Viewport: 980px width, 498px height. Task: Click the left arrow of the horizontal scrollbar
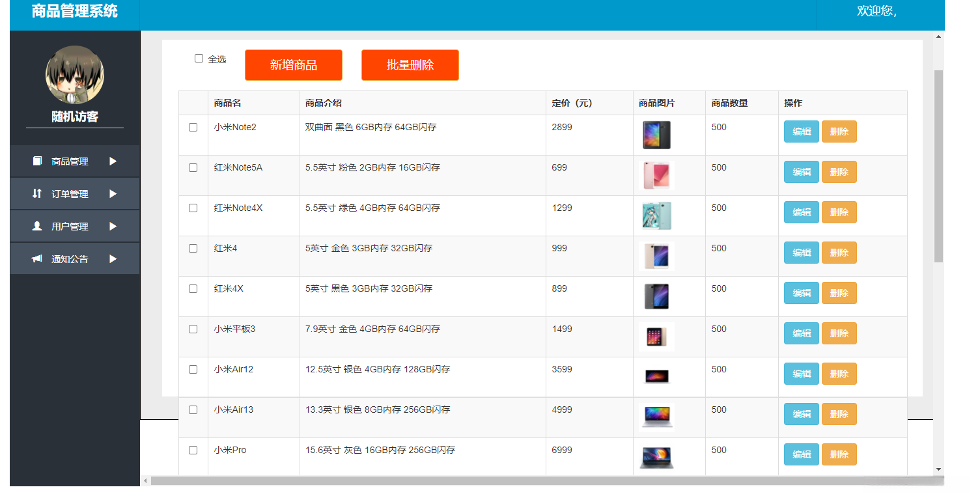click(146, 480)
